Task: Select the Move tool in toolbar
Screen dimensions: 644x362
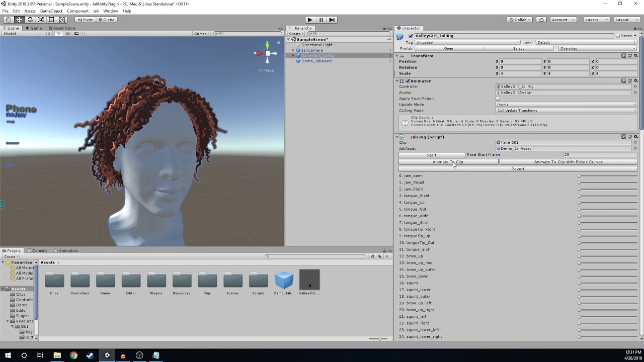Action: click(x=19, y=20)
